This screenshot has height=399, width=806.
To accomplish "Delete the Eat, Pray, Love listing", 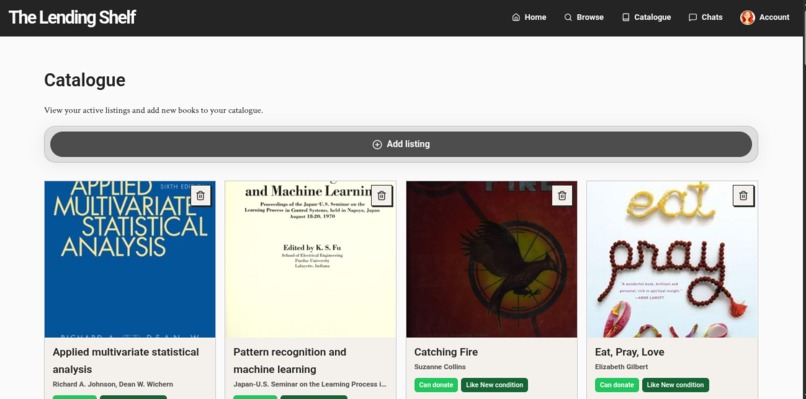I will 743,195.
